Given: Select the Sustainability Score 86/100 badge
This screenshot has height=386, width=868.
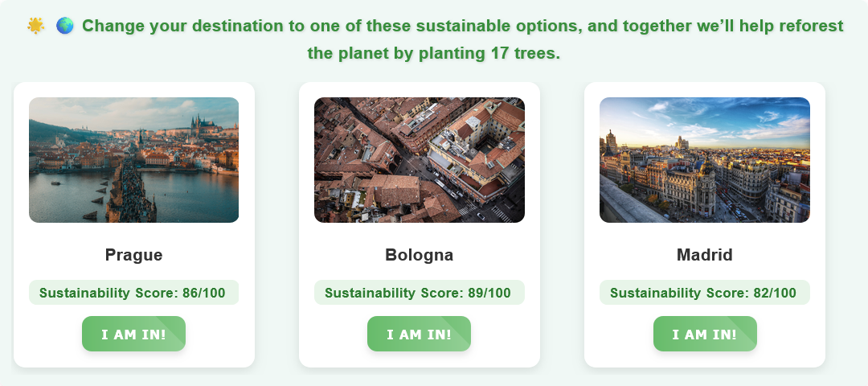Looking at the screenshot, I should click(133, 293).
